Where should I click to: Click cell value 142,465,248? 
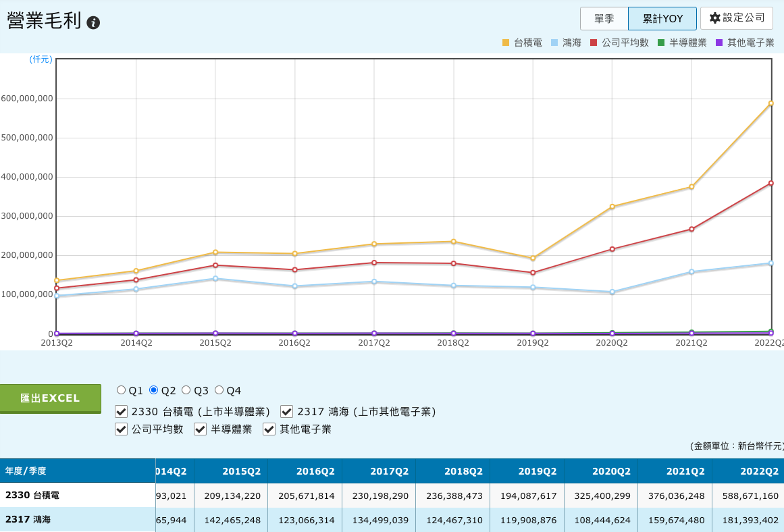(x=232, y=520)
